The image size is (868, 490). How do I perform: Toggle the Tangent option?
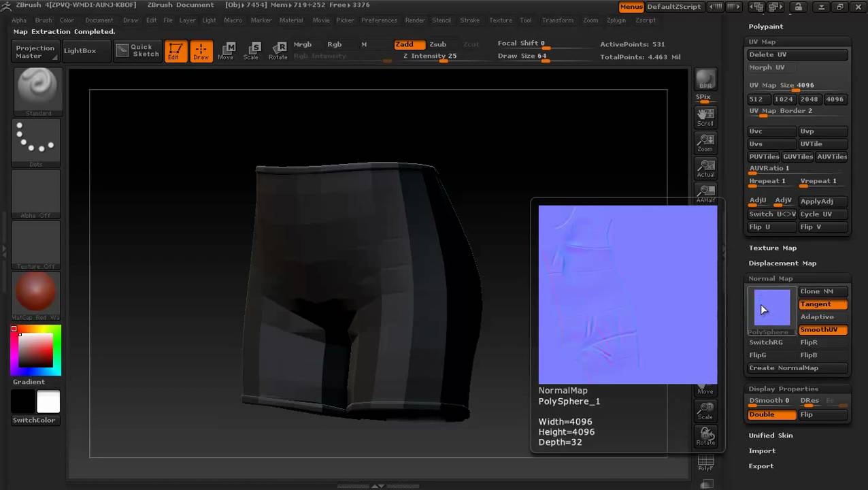click(x=822, y=304)
